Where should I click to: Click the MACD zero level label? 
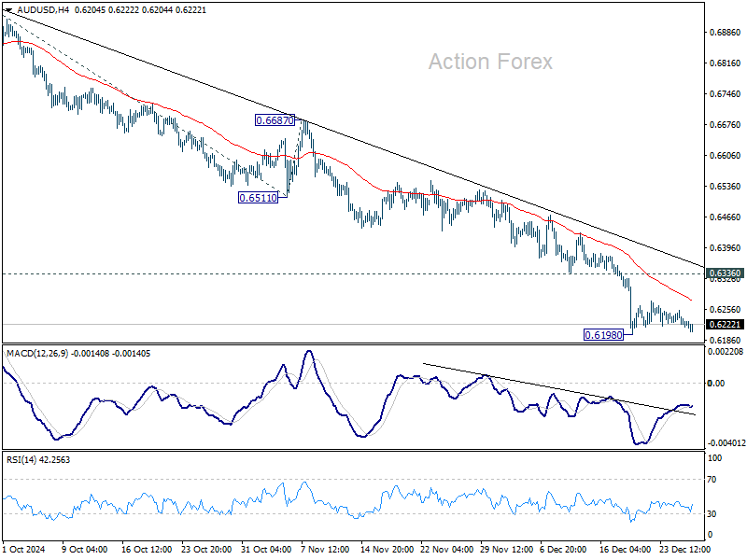(716, 383)
